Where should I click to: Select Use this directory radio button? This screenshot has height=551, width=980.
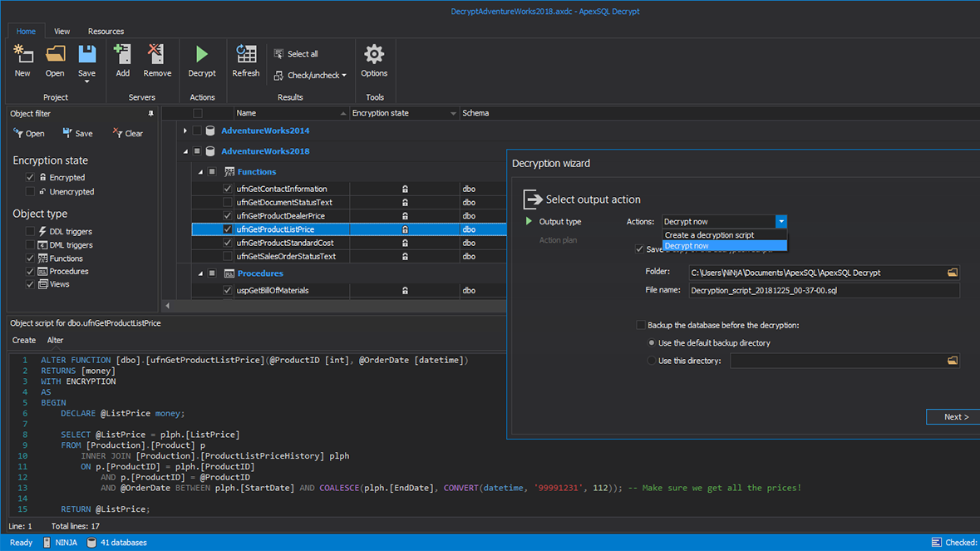click(x=652, y=361)
